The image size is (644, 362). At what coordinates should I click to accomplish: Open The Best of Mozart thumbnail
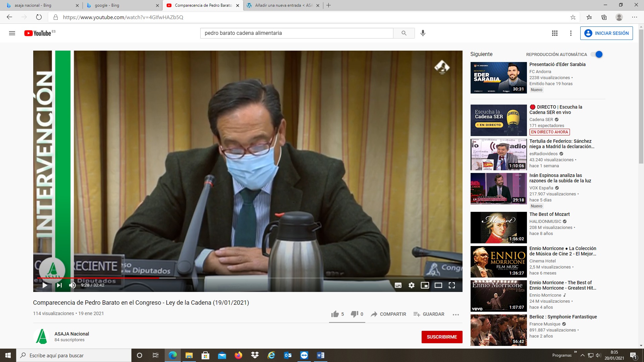498,228
